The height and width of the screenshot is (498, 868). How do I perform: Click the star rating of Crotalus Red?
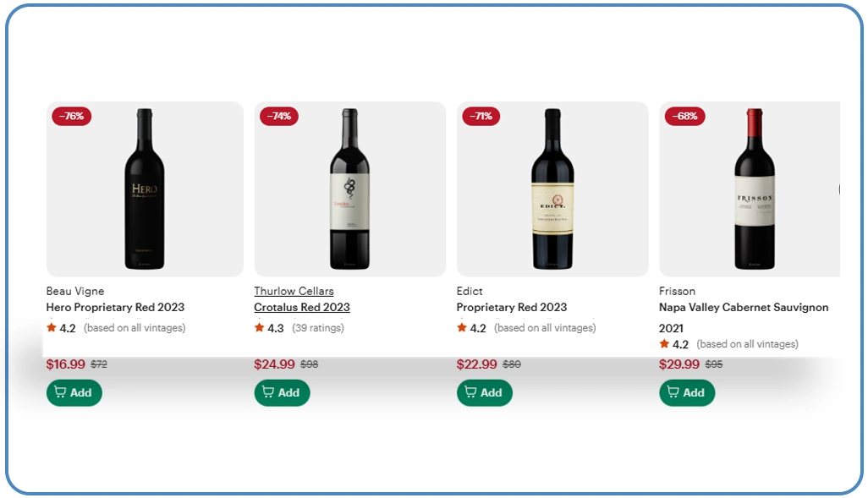click(269, 328)
